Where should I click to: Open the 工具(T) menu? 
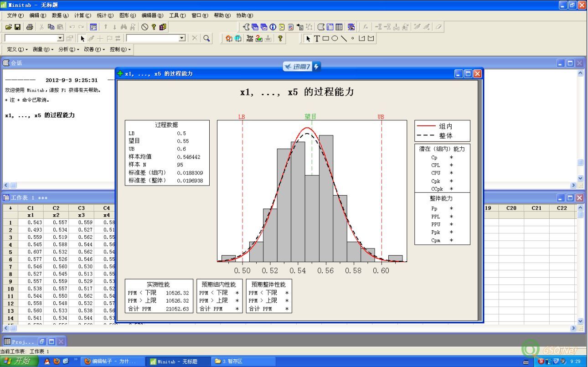177,15
